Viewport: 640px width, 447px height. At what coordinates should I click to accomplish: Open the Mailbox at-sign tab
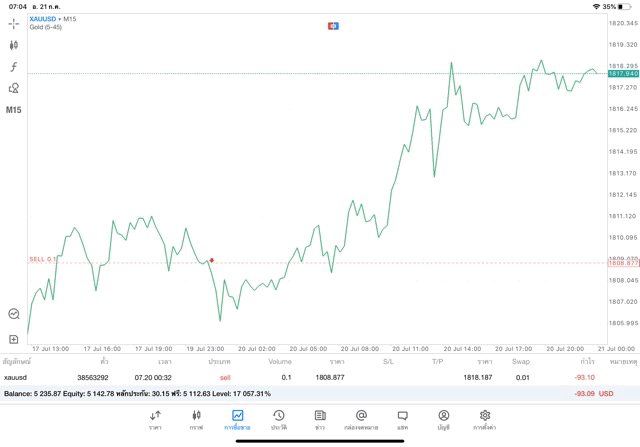pos(361,419)
